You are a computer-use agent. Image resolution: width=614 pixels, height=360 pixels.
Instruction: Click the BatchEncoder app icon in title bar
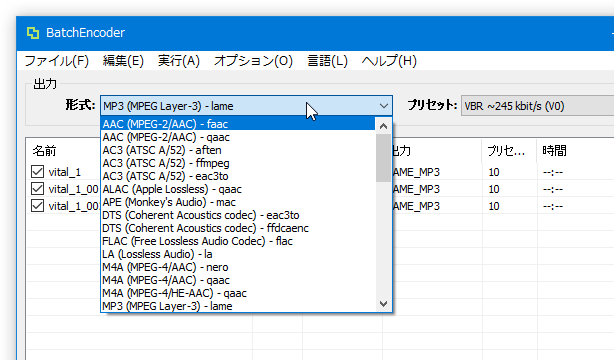(x=33, y=33)
